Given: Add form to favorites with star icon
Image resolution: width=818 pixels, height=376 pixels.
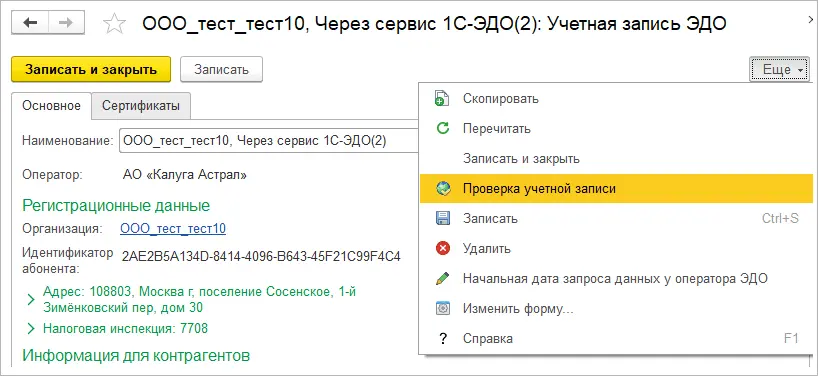Looking at the screenshot, I should click(x=114, y=24).
